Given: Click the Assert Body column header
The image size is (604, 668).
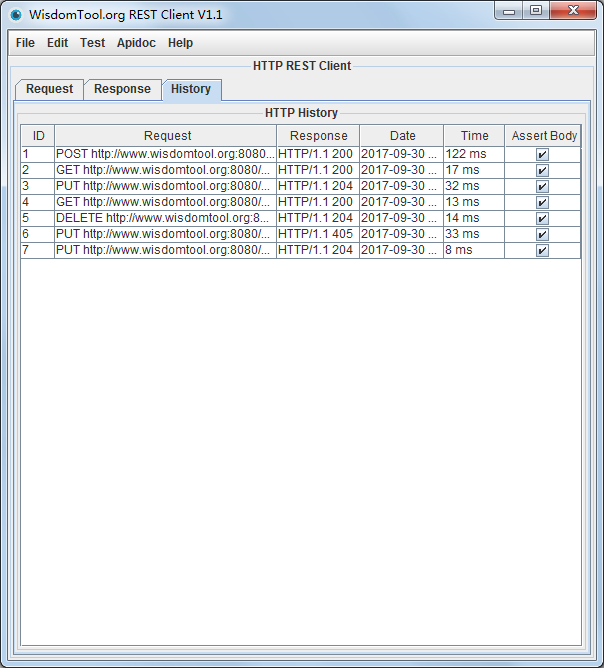Looking at the screenshot, I should [543, 135].
